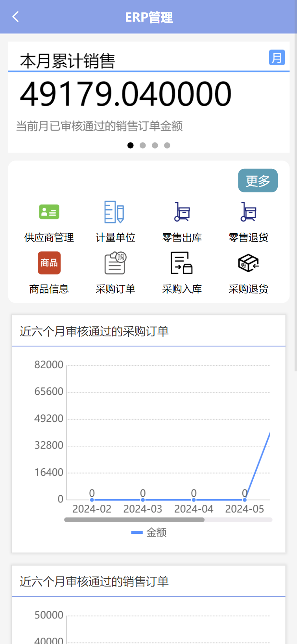This screenshot has width=297, height=644.
Task: Click the 2024-05 x-axis label
Action: (245, 509)
